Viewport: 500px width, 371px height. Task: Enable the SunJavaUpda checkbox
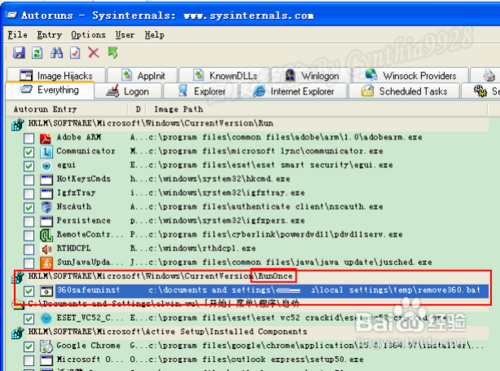coord(29,263)
